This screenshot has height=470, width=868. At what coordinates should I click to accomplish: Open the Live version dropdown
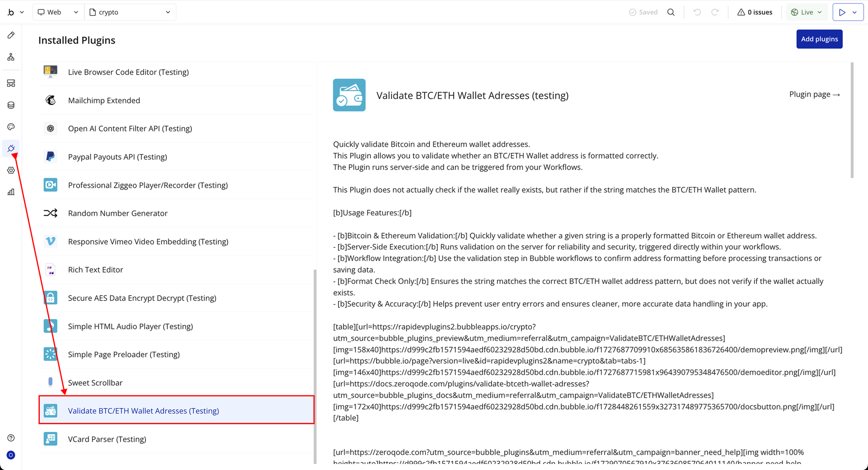coord(807,12)
